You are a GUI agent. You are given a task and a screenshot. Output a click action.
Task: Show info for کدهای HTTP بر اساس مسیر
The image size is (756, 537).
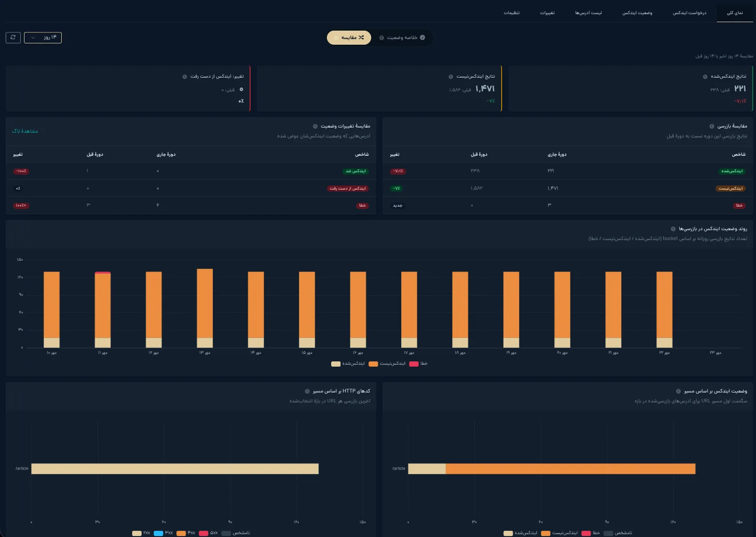[x=307, y=391]
